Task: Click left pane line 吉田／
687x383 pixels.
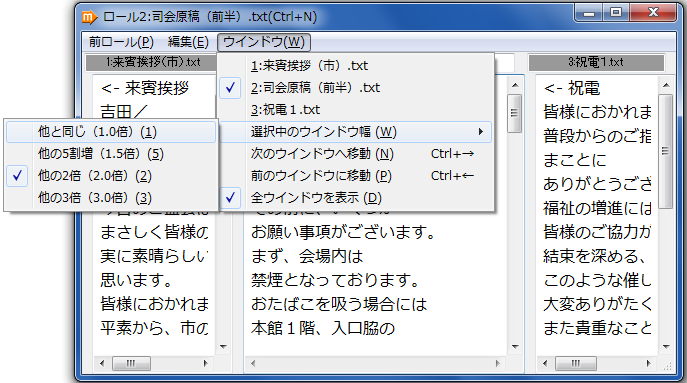Action: (124, 110)
